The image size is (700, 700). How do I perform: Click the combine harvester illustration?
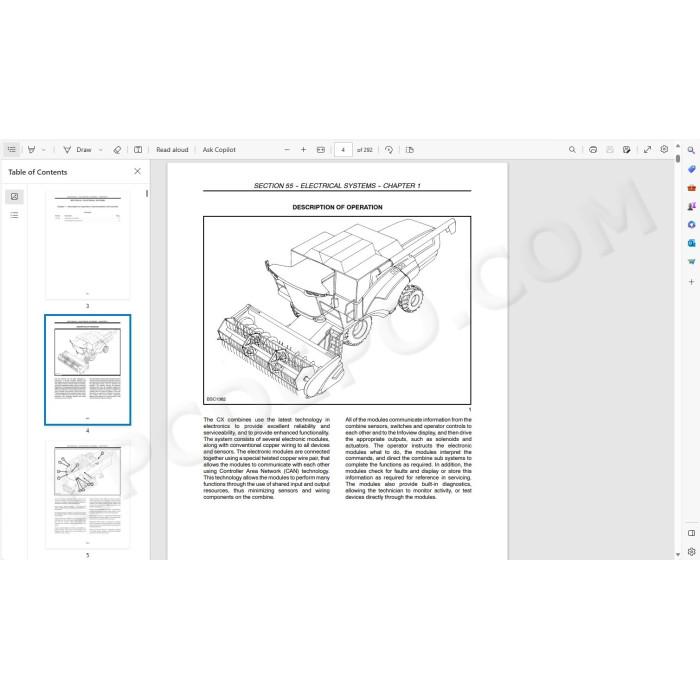337,310
